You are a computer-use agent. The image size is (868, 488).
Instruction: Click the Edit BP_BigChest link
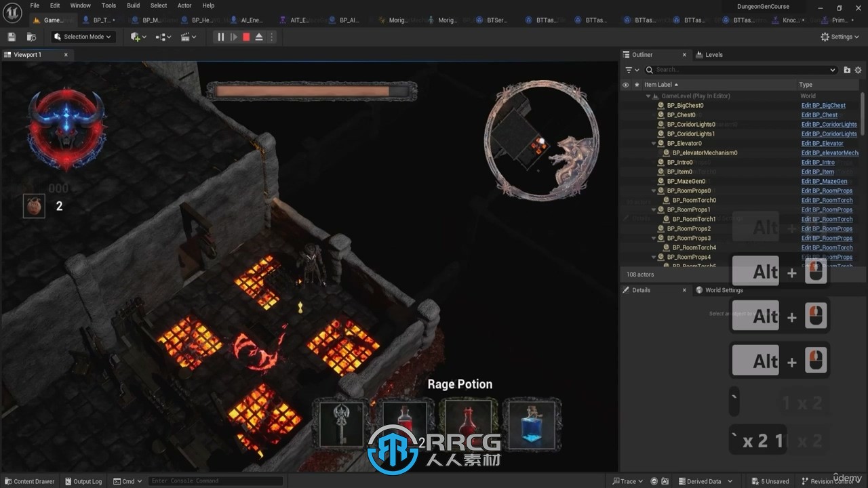(823, 106)
